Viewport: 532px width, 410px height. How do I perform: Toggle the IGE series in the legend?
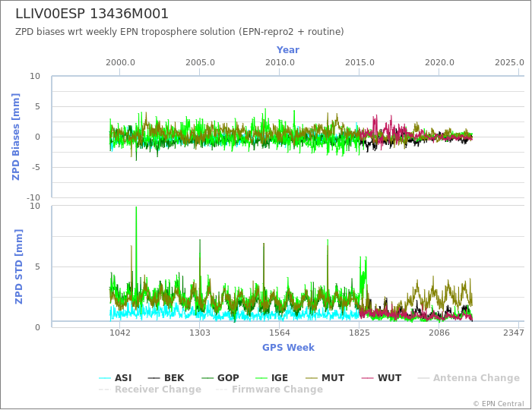click(271, 378)
